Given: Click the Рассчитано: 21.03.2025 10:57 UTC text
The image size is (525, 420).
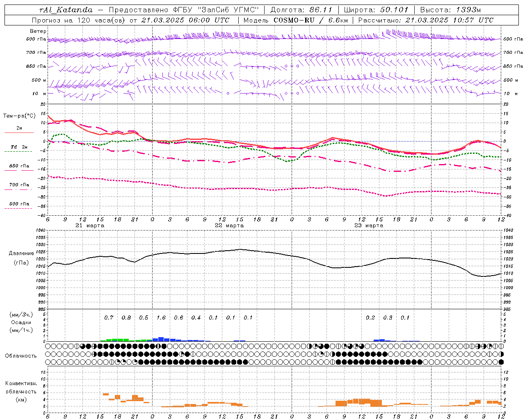Looking at the screenshot, I should (426, 20).
